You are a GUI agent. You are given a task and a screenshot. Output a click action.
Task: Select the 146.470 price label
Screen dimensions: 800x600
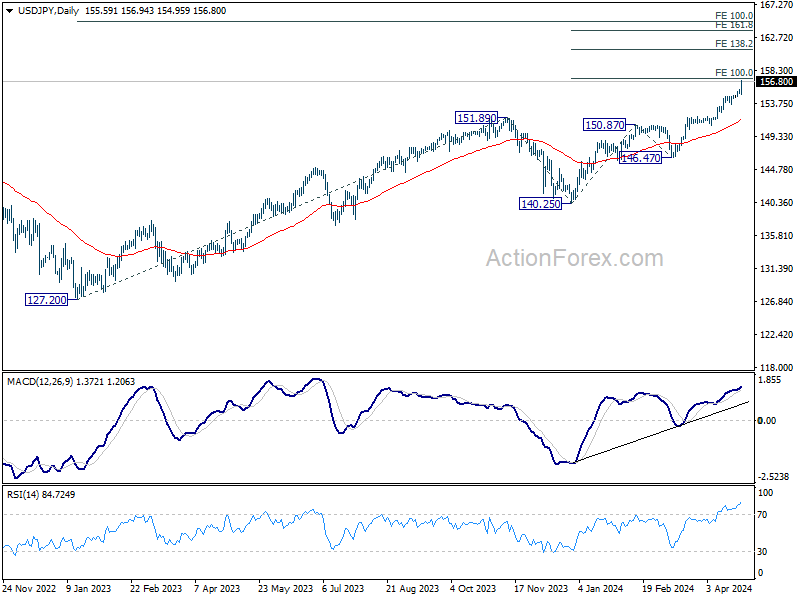pyautogui.click(x=640, y=158)
